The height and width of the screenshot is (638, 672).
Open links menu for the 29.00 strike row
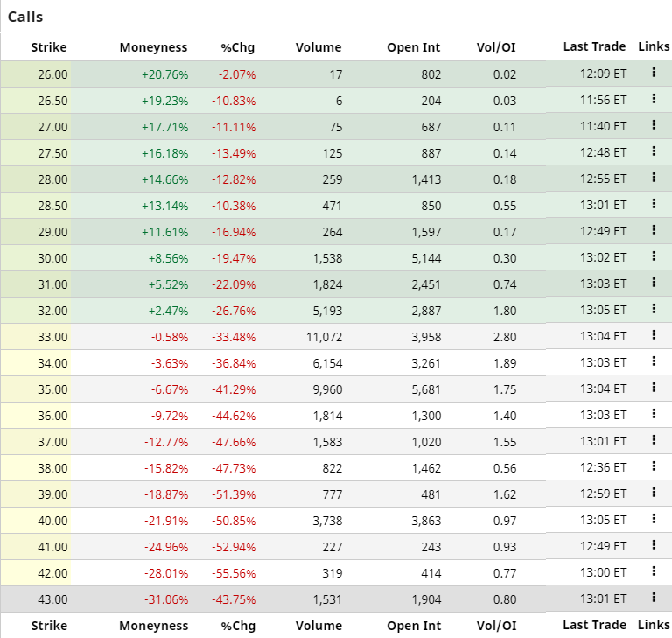654,230
